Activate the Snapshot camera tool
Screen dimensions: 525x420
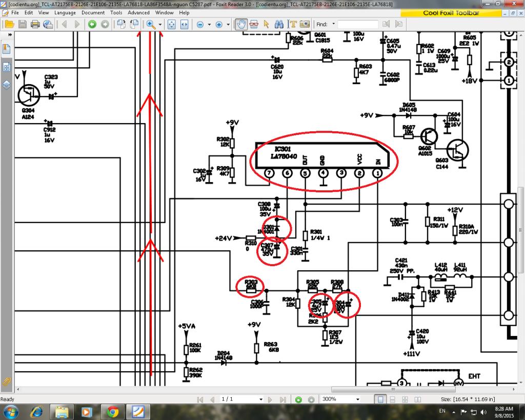tap(305, 24)
